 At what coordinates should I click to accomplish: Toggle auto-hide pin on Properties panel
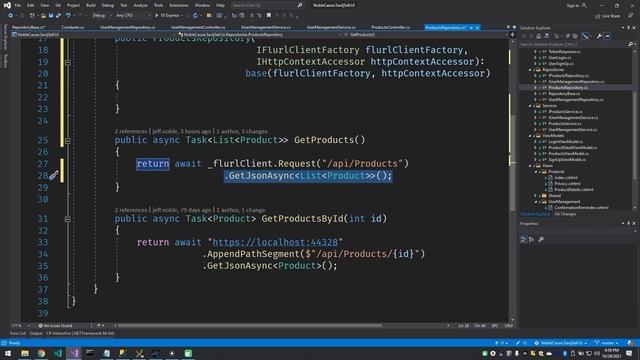[x=629, y=224]
